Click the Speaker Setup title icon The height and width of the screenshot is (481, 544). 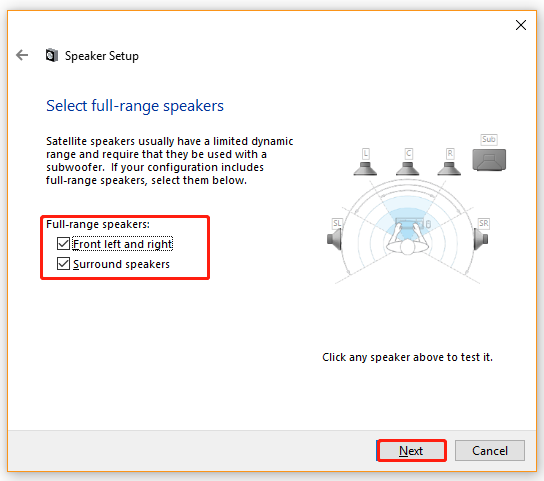pyautogui.click(x=51, y=56)
